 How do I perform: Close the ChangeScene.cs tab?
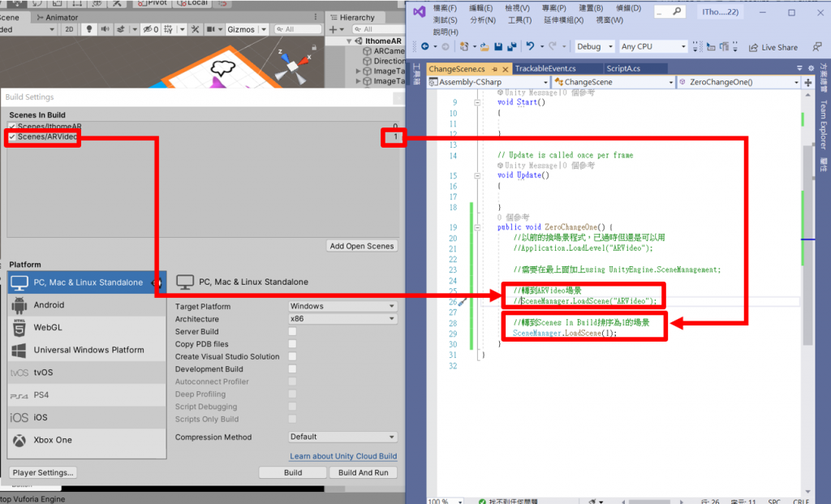(505, 69)
